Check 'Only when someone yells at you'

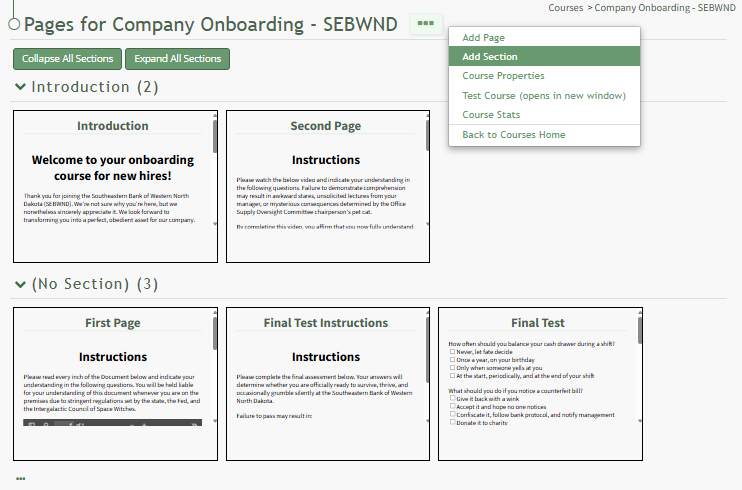[452, 367]
